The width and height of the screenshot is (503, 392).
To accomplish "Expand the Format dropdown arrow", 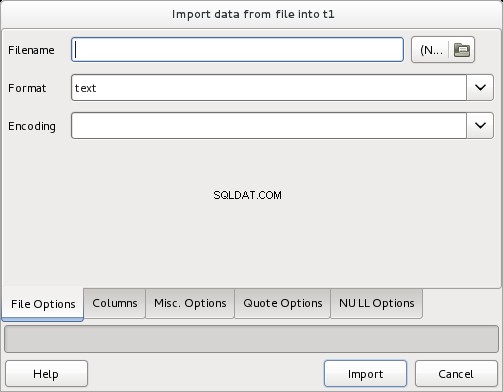I will point(480,88).
